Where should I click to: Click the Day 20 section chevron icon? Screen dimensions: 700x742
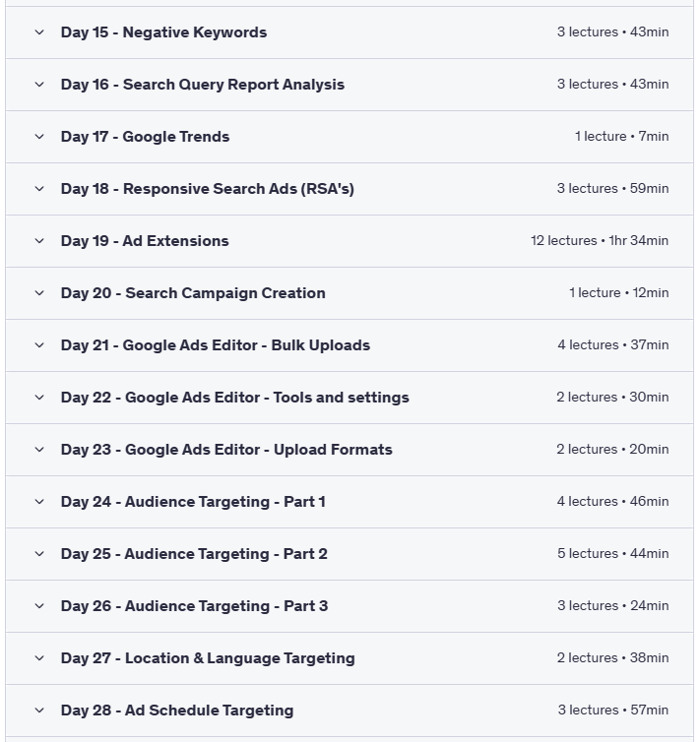tap(39, 293)
